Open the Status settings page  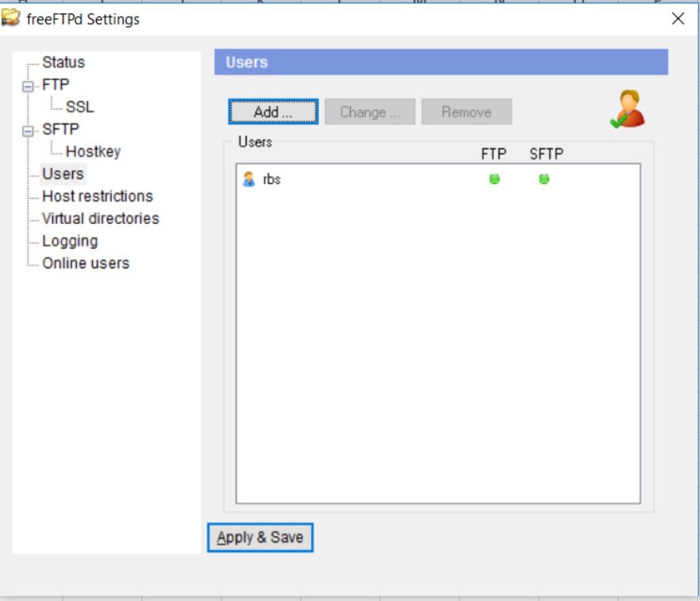pyautogui.click(x=63, y=63)
